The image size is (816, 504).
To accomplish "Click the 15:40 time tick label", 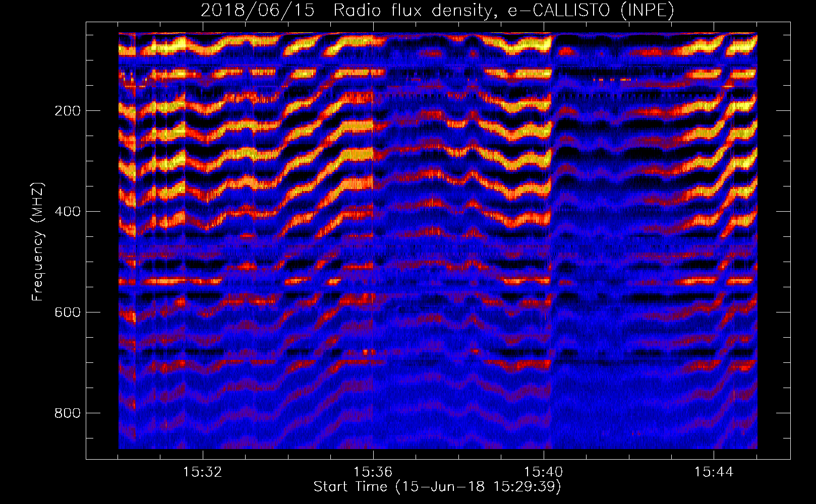I will [543, 472].
